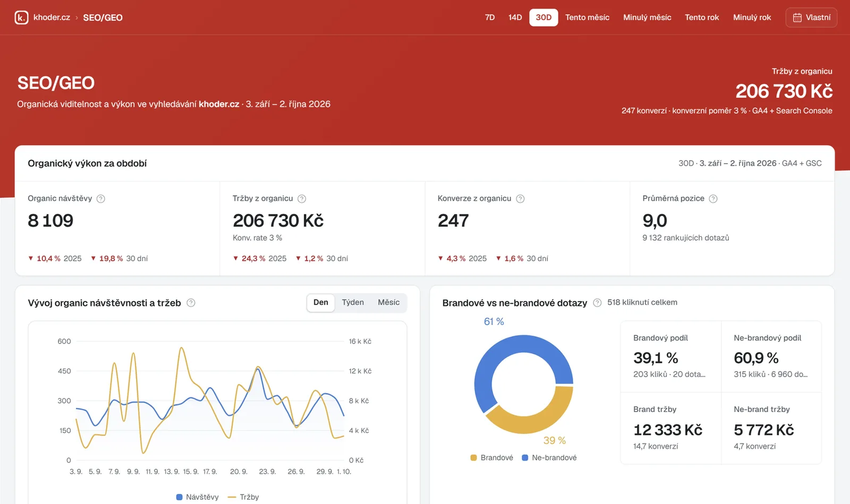Click the Ne-brandový podíl 60,9 % card
The height and width of the screenshot is (504, 850).
coord(771,357)
